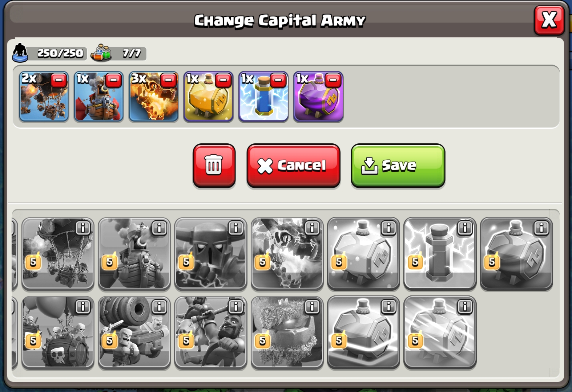The image size is (572, 392).
Task: Select the grayed-out Inferno Dragon troop card
Action: [287, 254]
